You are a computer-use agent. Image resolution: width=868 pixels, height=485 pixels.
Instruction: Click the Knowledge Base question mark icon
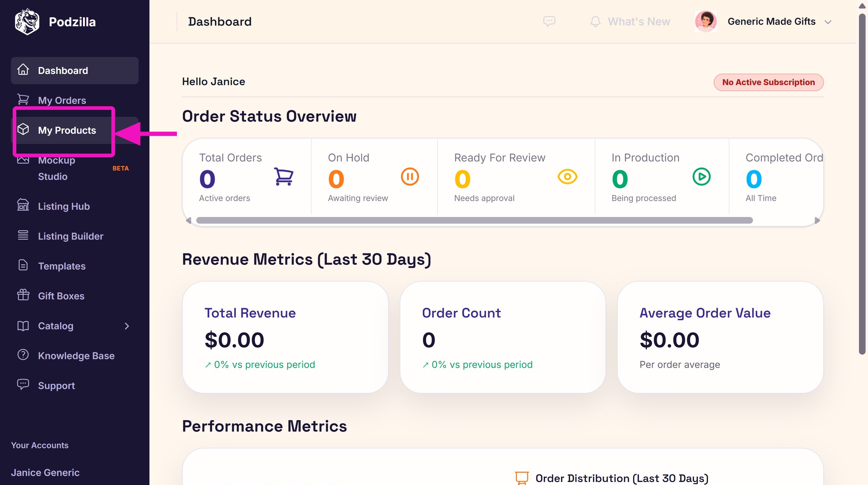tap(23, 355)
